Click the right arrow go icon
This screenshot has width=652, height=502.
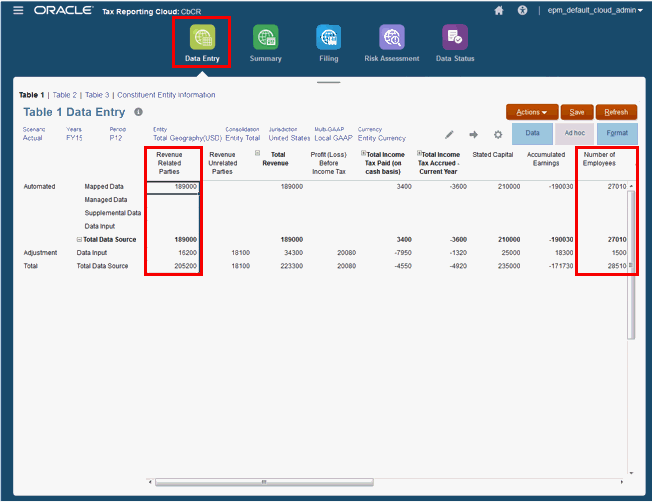click(x=473, y=134)
